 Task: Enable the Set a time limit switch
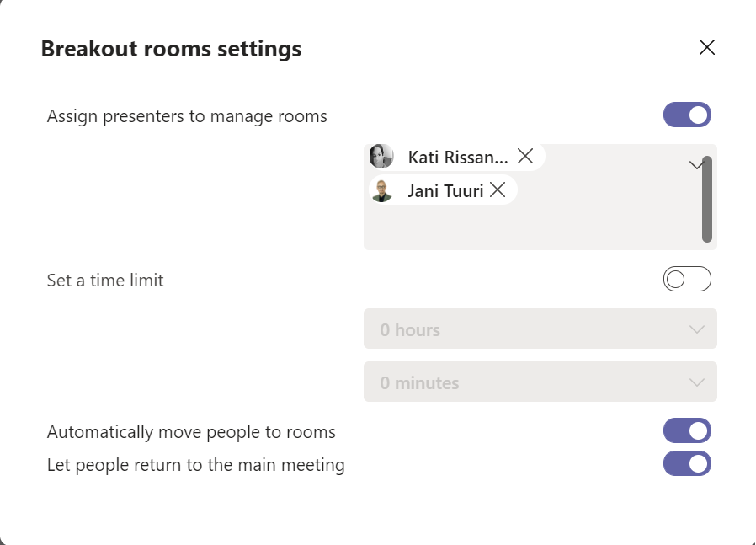[687, 280]
